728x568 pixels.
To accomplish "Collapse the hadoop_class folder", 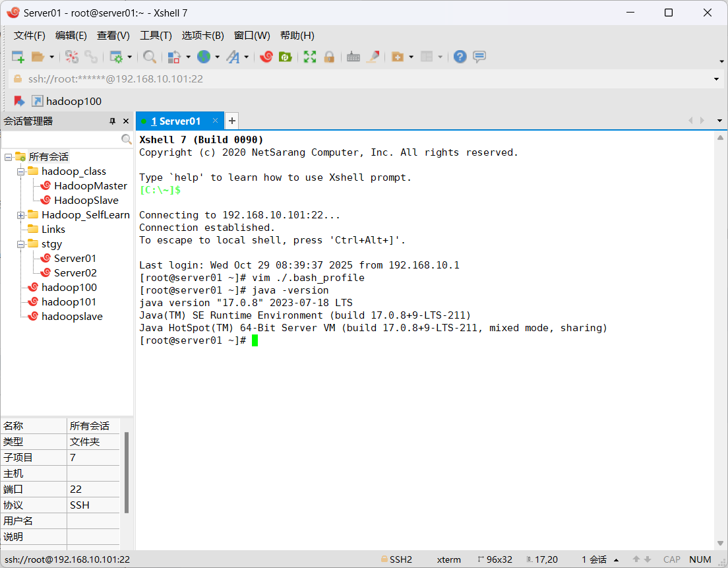I will [20, 172].
